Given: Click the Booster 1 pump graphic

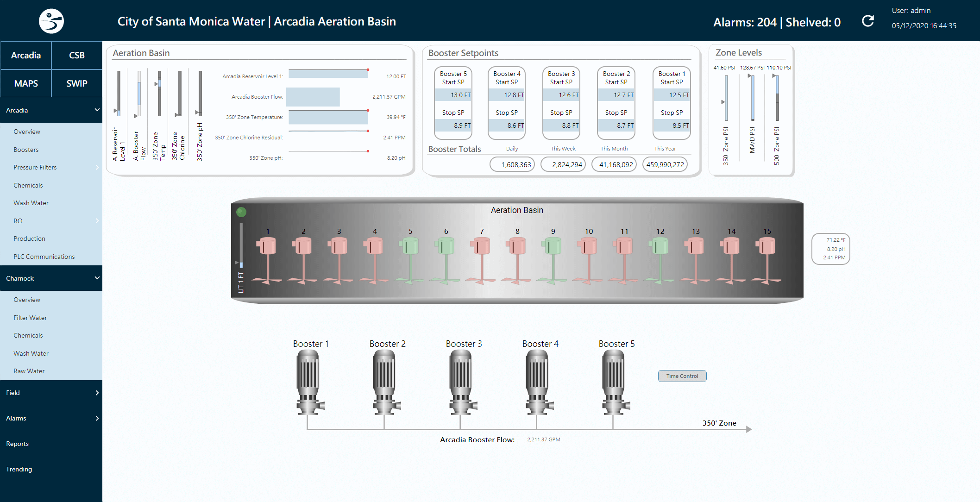Looking at the screenshot, I should click(x=309, y=383).
